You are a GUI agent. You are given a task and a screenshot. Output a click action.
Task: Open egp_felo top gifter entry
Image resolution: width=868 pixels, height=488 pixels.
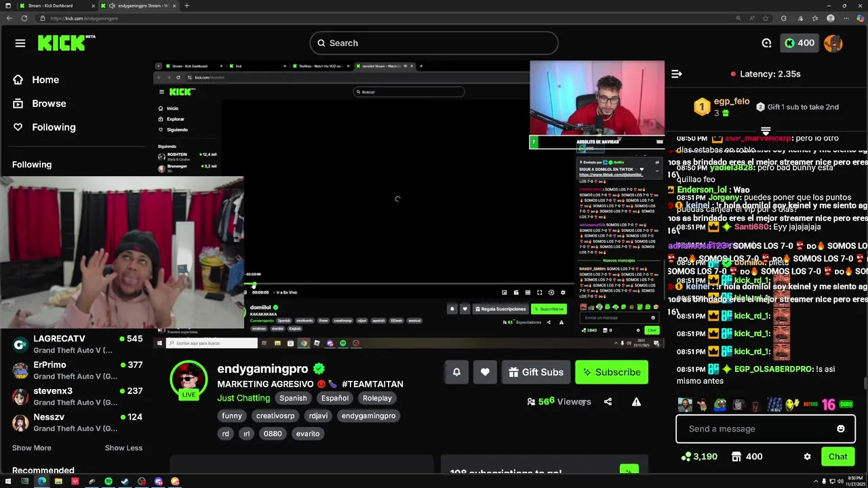coord(722,106)
